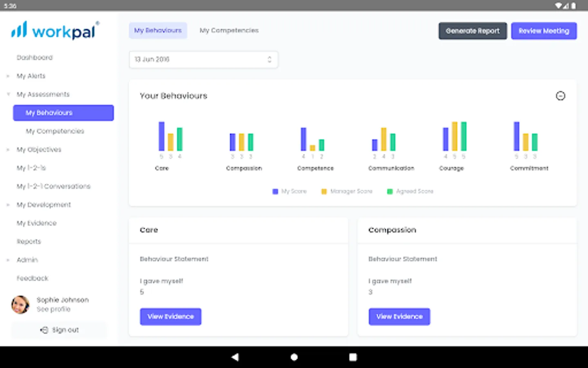Open the Review Meeting button
588x368 pixels.
click(544, 31)
